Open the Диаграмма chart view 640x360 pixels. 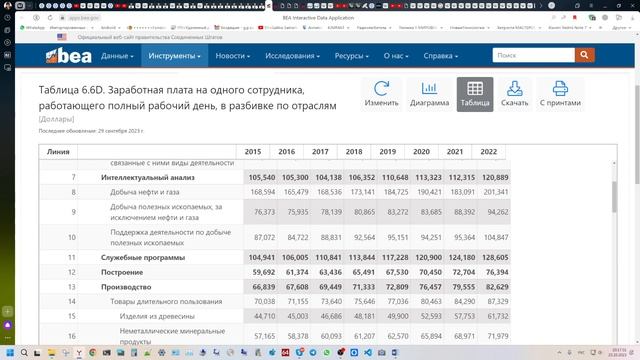coord(429,94)
